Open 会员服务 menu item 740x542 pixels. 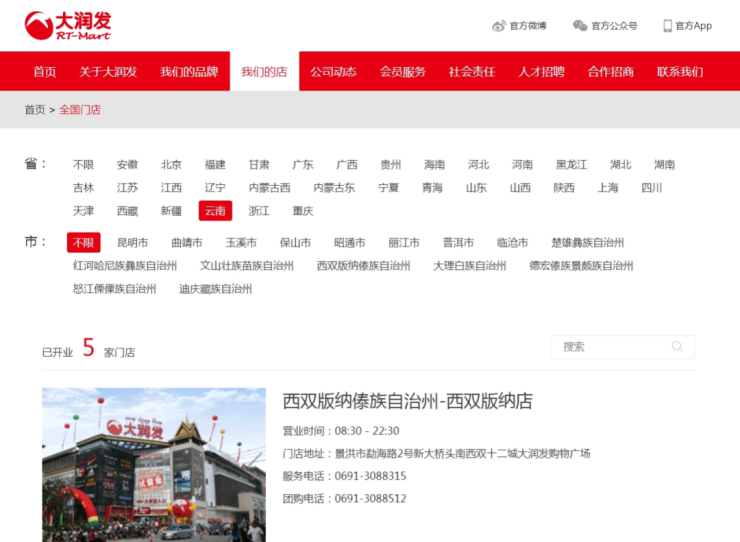tap(403, 72)
